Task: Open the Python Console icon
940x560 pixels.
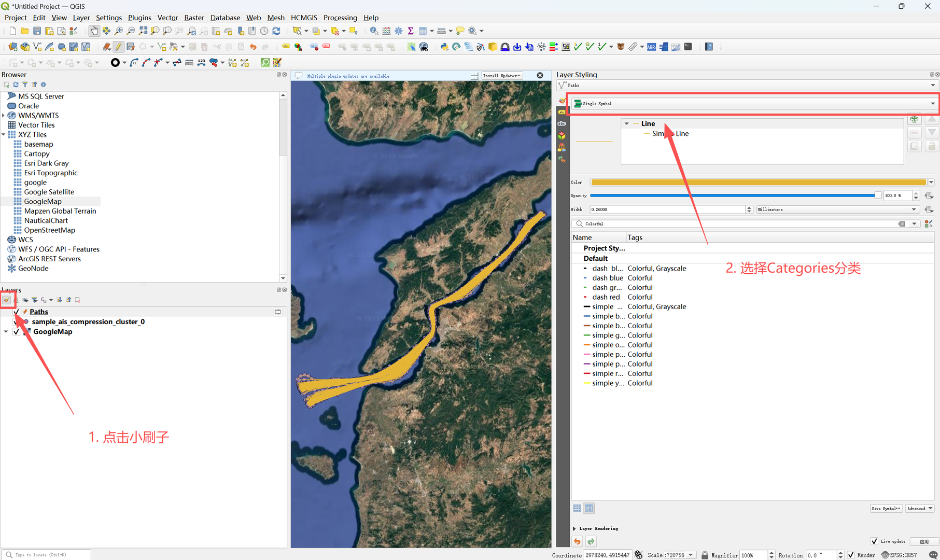Action: tap(444, 47)
